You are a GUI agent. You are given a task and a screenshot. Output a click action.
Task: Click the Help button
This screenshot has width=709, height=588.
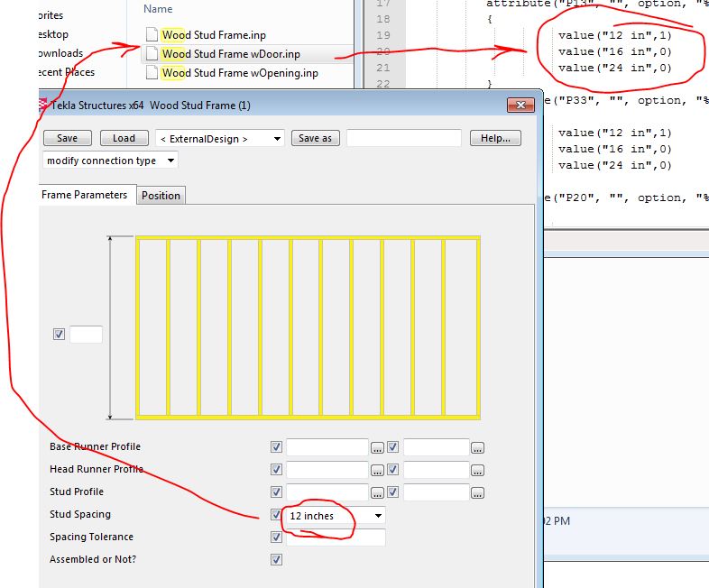click(495, 139)
